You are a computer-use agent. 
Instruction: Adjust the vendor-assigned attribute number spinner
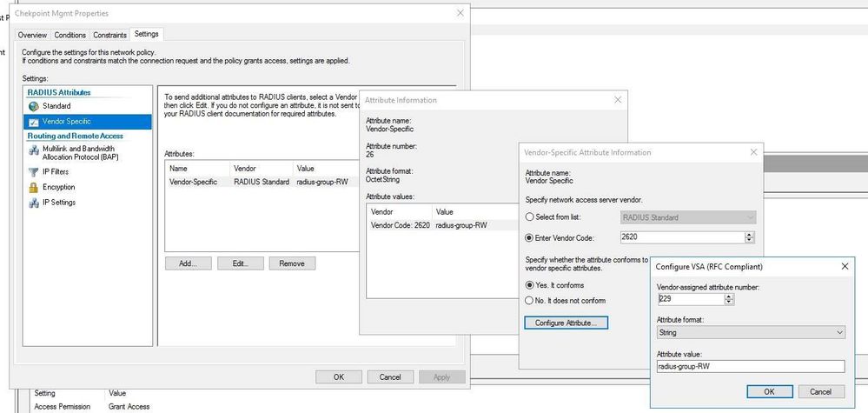coord(729,299)
